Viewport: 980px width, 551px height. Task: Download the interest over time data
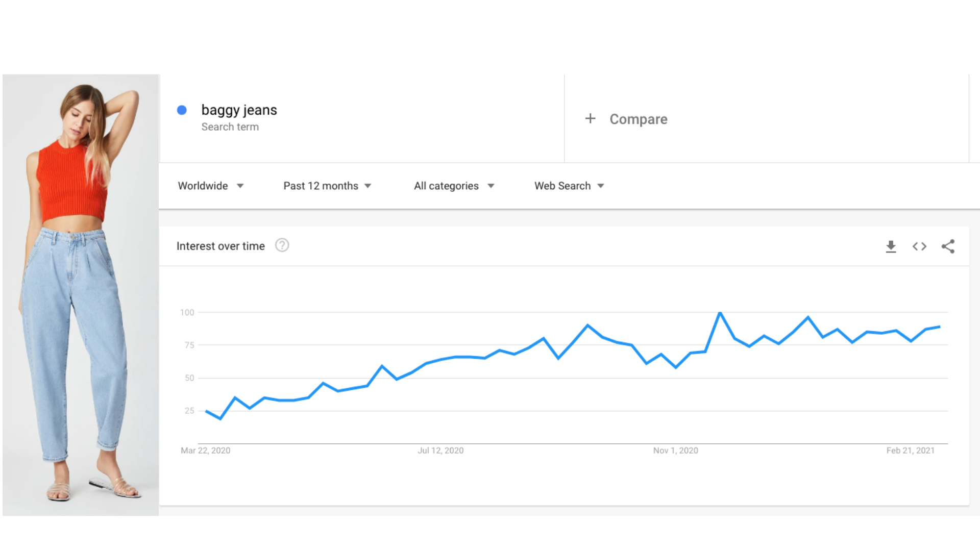[x=891, y=246]
